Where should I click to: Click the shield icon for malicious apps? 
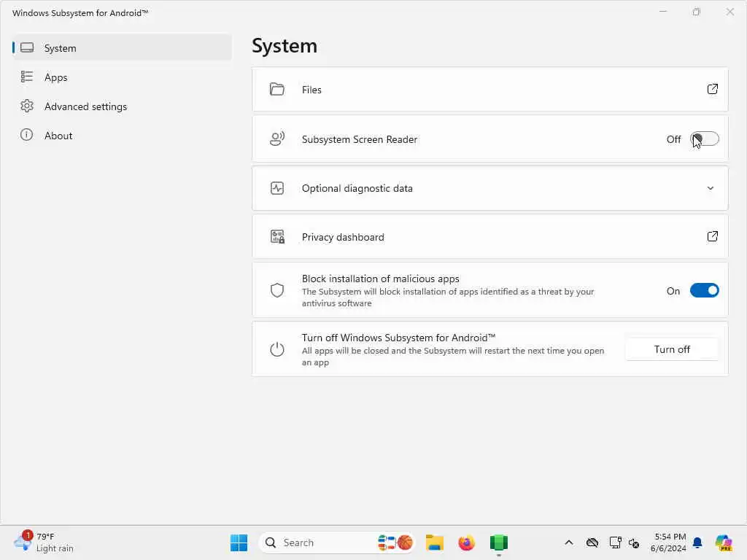point(276,290)
